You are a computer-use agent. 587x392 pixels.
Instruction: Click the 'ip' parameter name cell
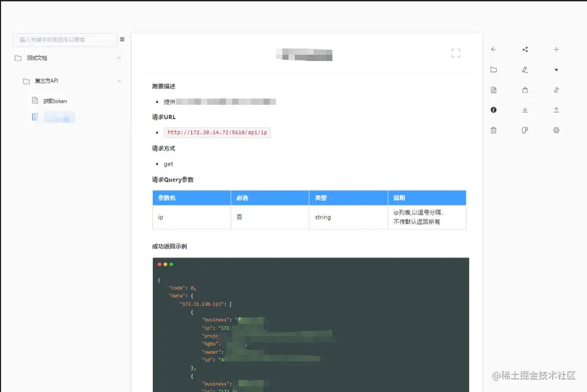point(191,217)
